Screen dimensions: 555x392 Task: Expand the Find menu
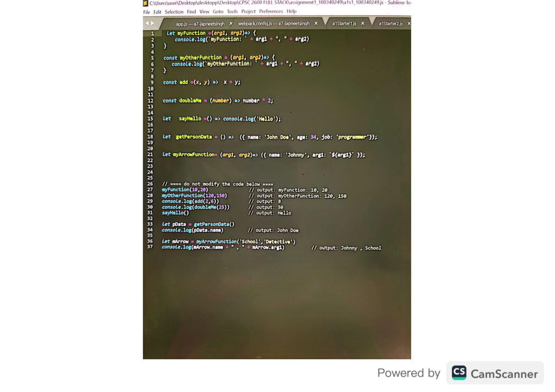pyautogui.click(x=191, y=12)
